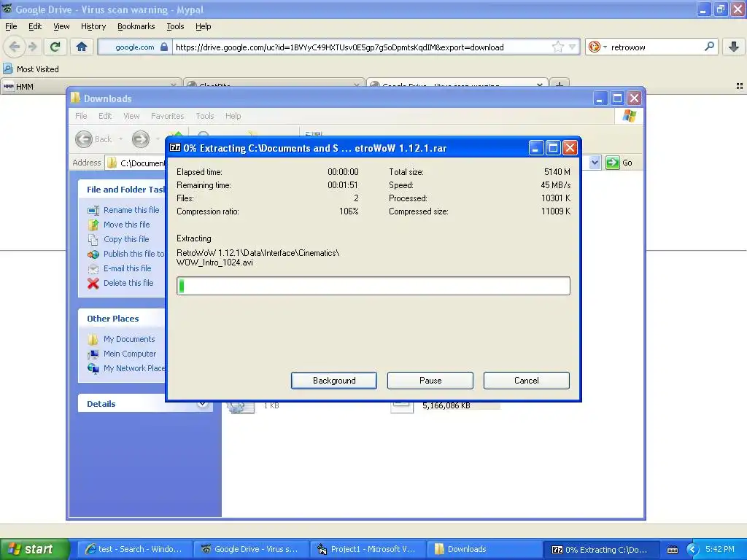Open browser Edit menu
The width and height of the screenshot is (747, 560).
[35, 26]
